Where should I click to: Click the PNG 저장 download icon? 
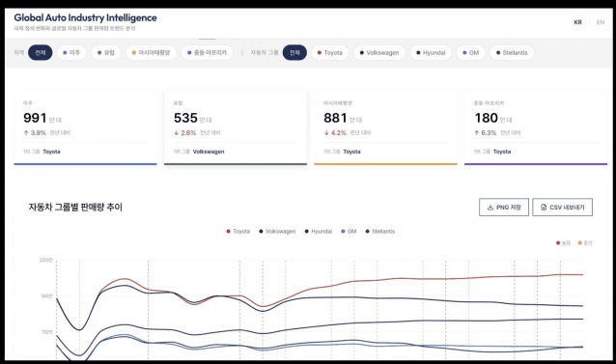tap(490, 208)
